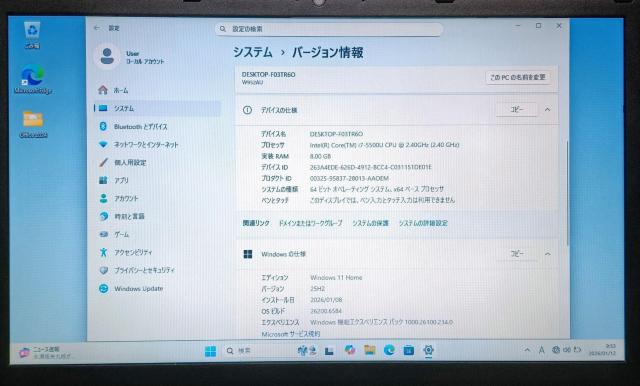Open Microsoft サービス規約 link

pyautogui.click(x=291, y=334)
